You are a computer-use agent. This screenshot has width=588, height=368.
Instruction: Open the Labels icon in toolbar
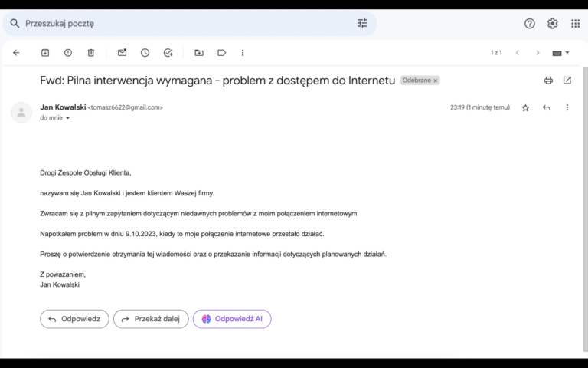click(x=221, y=53)
